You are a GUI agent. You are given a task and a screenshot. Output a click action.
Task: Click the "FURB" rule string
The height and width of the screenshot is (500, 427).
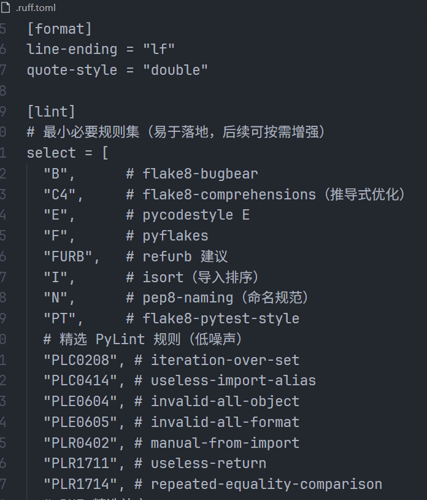click(x=68, y=256)
